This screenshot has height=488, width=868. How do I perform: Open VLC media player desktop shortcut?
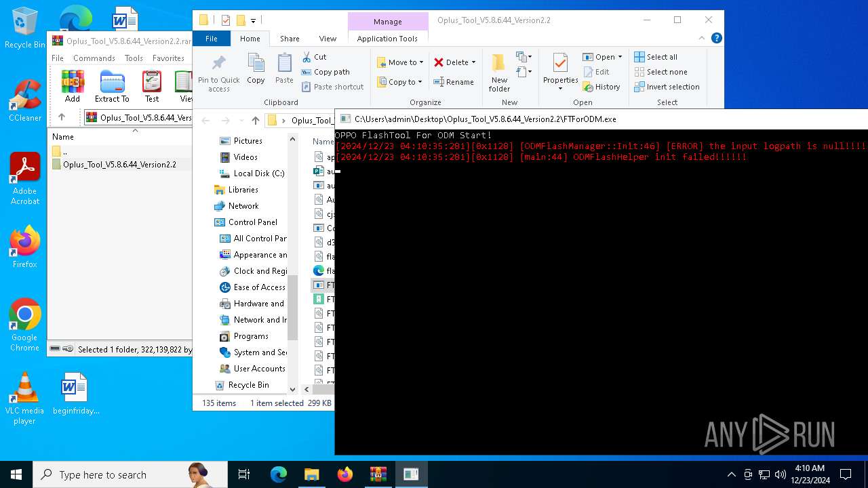(x=25, y=399)
